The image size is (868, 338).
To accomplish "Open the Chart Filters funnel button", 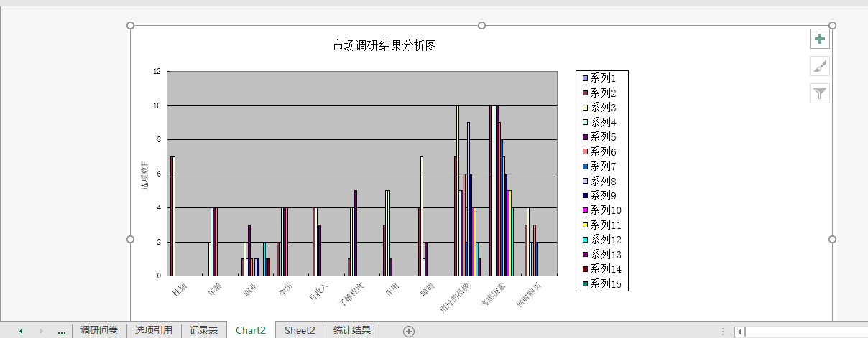I will tap(820, 93).
